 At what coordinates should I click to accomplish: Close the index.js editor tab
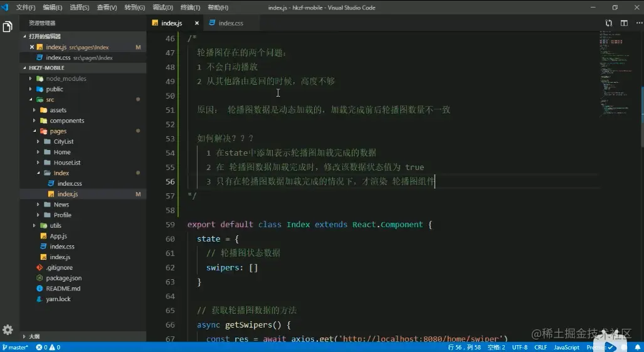[197, 23]
